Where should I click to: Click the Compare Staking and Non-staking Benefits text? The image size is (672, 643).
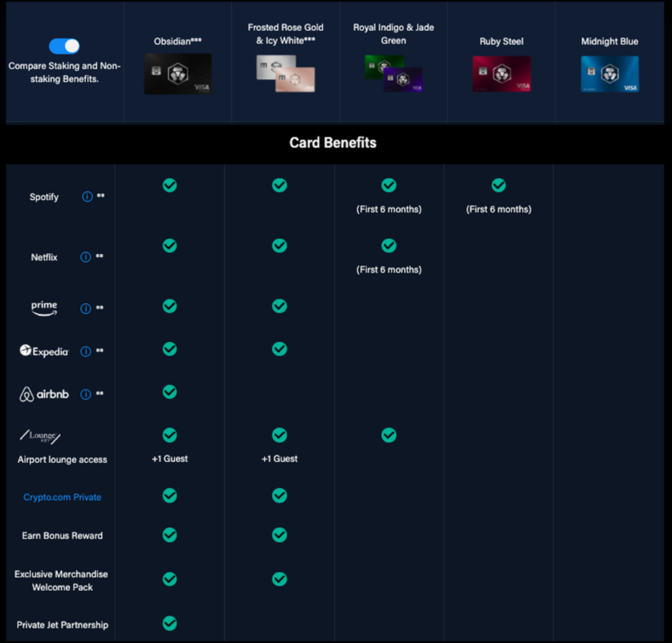pos(64,72)
